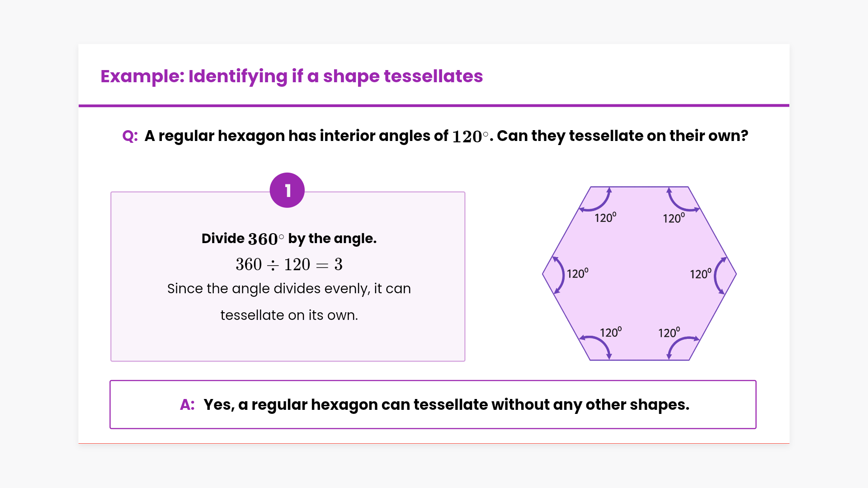Viewport: 868px width, 488px height.
Task: Click the purple step number 1 circle
Action: click(287, 190)
